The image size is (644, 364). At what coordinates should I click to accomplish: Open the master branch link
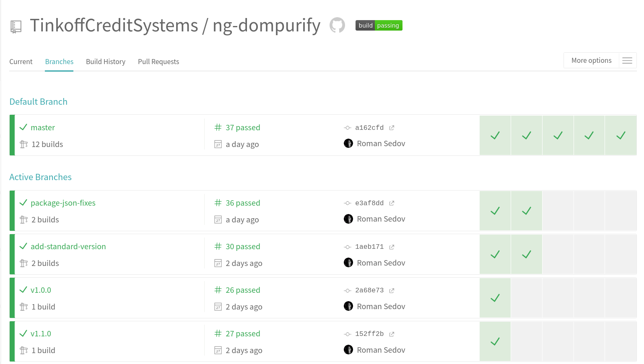[43, 127]
